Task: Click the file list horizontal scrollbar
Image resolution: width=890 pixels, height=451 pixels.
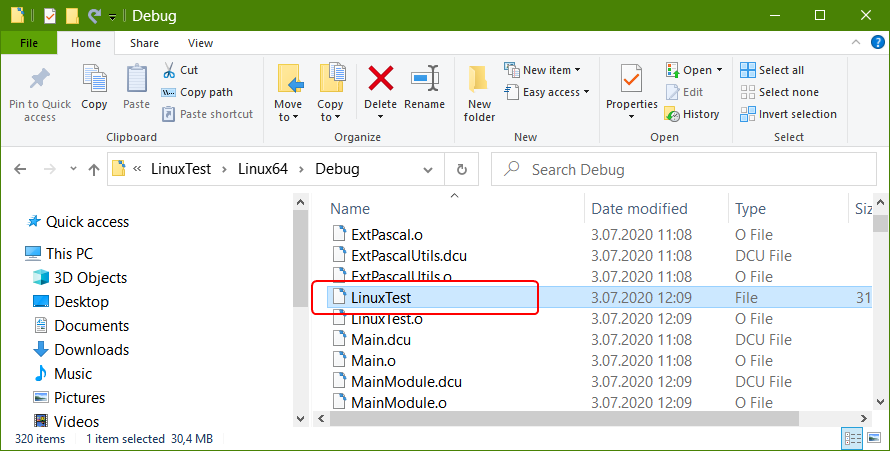Action: [564, 419]
